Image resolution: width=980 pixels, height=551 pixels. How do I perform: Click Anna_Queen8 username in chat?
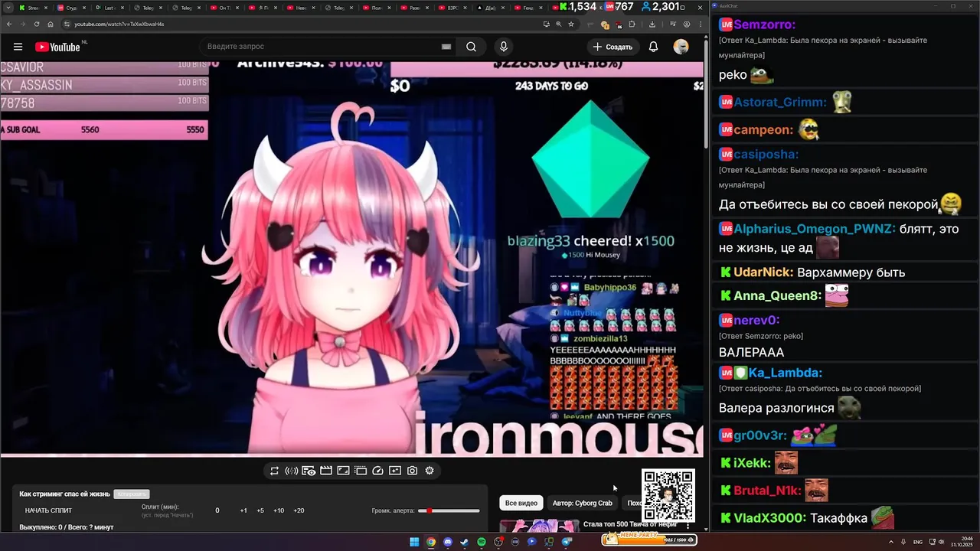point(777,295)
